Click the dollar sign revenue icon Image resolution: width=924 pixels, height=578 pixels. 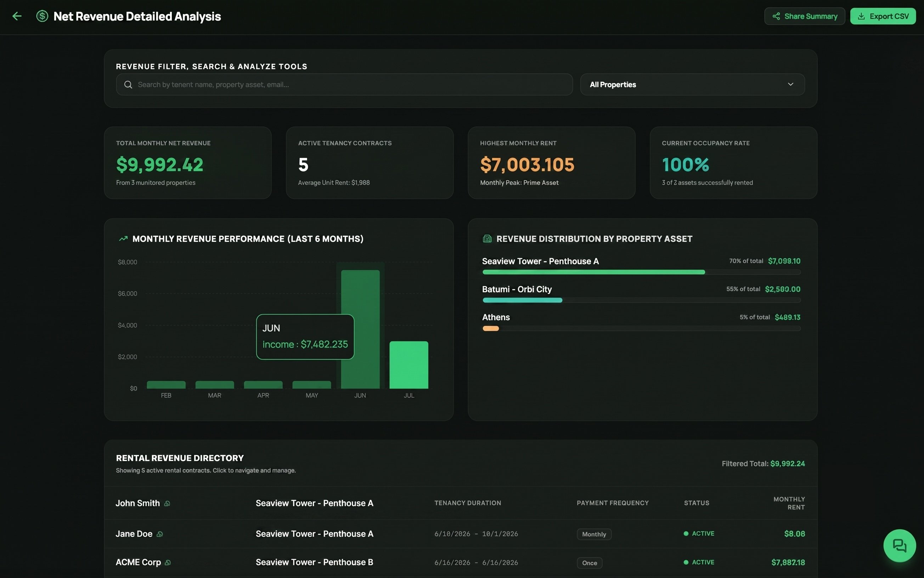42,16
